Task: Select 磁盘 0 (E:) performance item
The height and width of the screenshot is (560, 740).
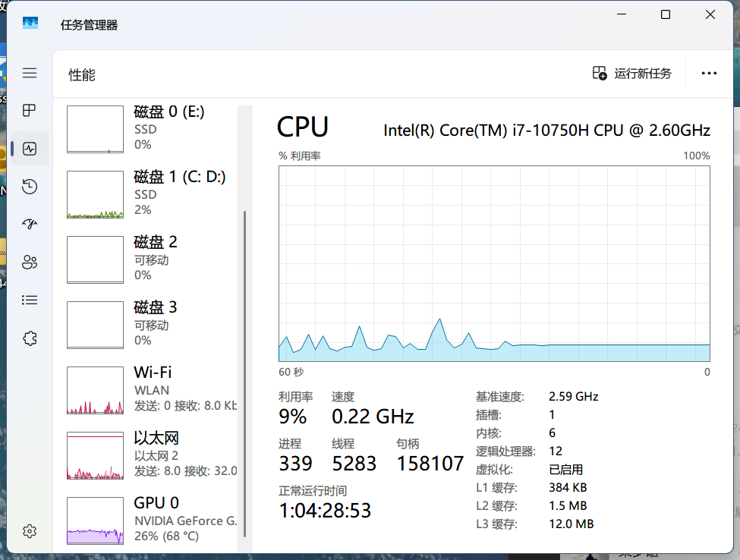Action: point(150,129)
